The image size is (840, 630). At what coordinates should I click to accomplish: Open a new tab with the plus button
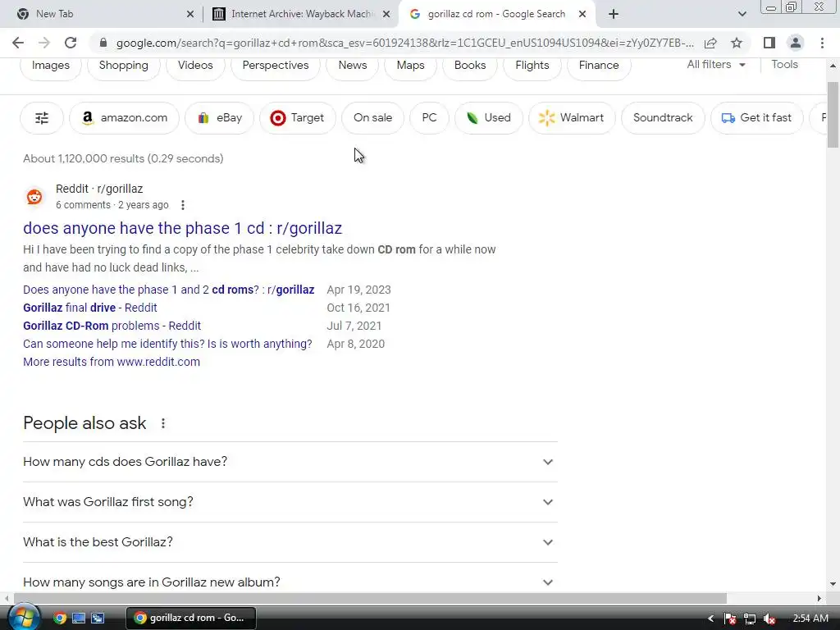(614, 14)
